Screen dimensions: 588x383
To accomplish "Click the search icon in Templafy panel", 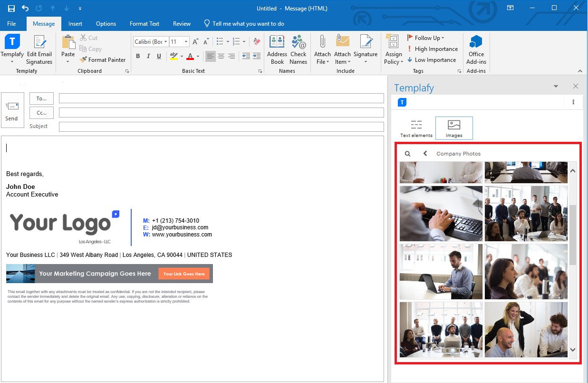I will (x=407, y=153).
